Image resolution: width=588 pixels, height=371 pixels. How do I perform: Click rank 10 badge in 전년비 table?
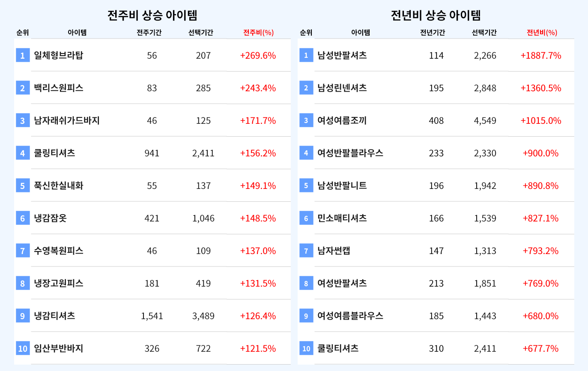point(306,348)
